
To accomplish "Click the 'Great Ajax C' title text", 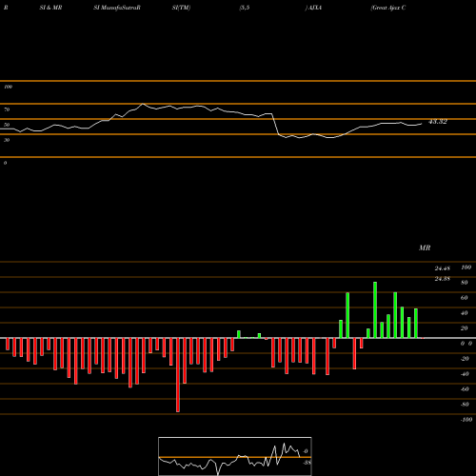I will (x=388, y=8).
